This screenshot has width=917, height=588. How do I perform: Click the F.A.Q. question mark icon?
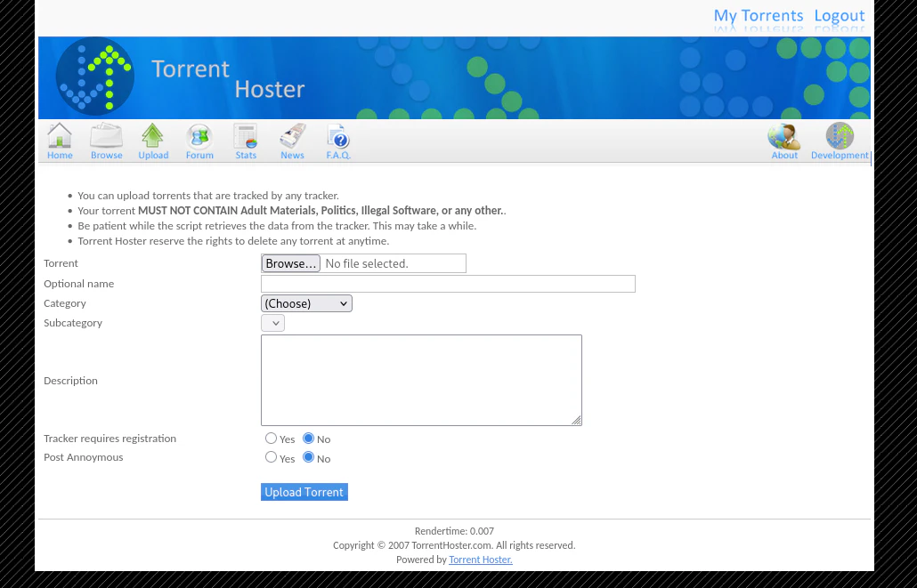click(338, 135)
